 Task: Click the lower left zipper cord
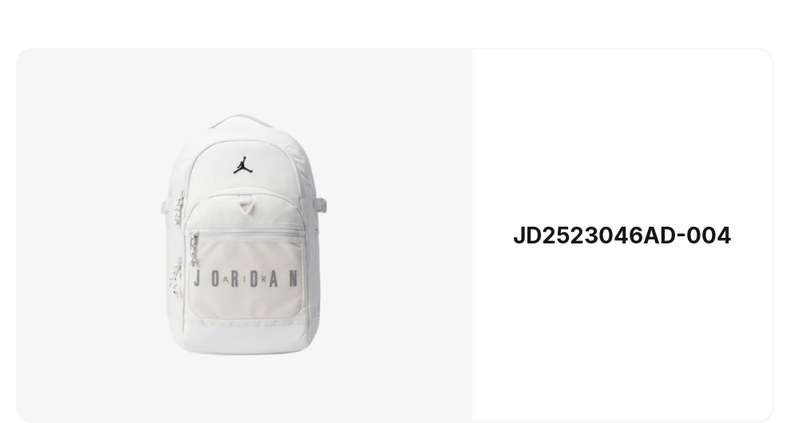coord(175,277)
